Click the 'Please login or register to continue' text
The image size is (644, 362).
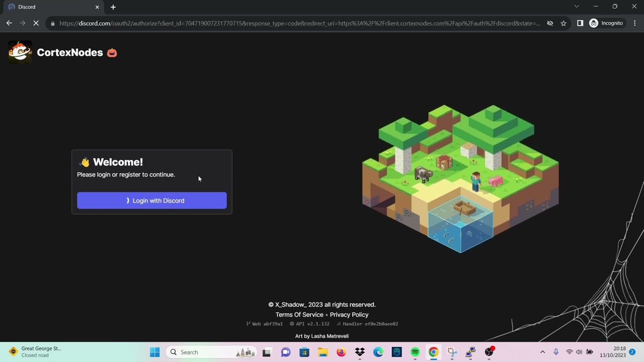126,174
